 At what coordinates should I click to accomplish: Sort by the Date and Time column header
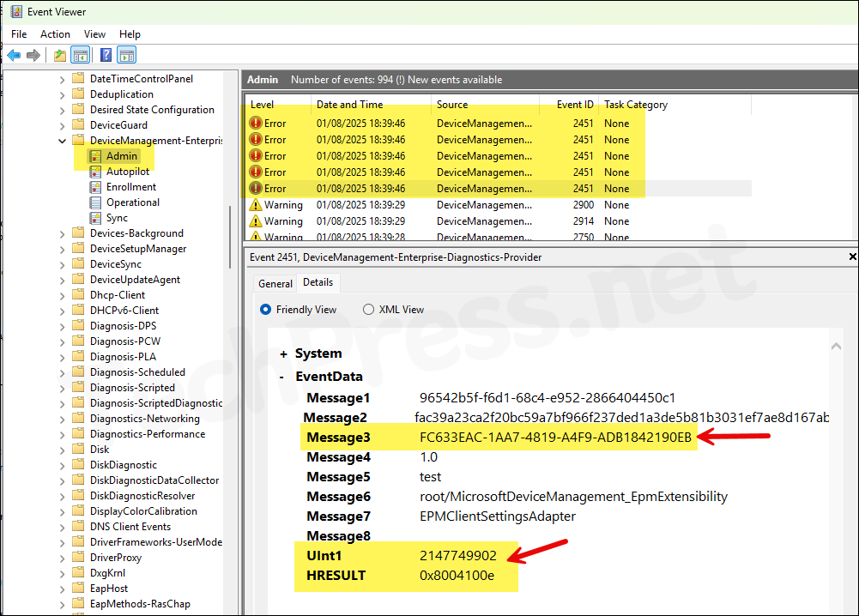(371, 104)
